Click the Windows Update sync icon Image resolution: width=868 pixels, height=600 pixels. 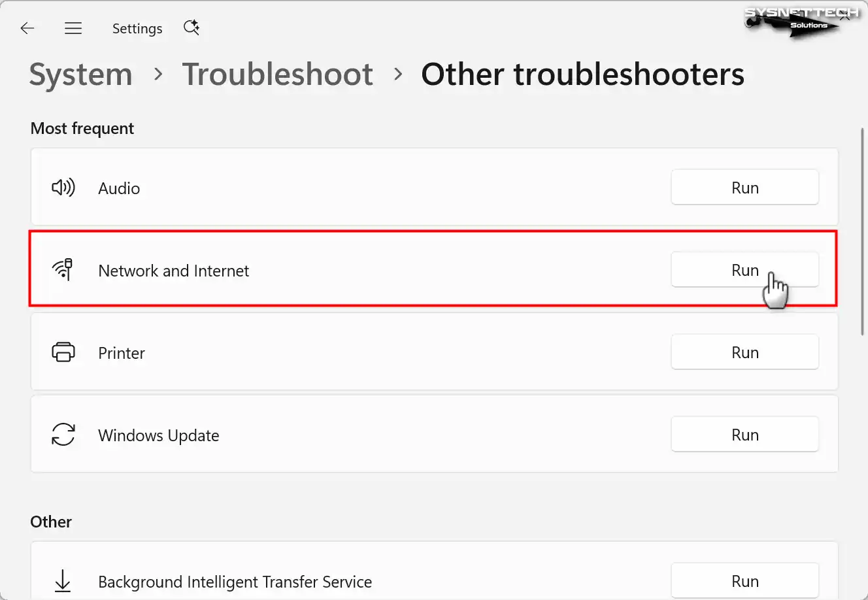click(x=63, y=435)
